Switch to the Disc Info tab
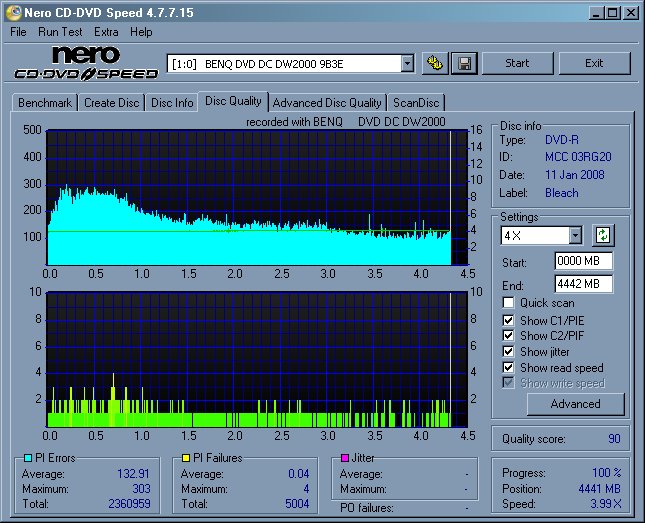The image size is (645, 523). tap(172, 102)
